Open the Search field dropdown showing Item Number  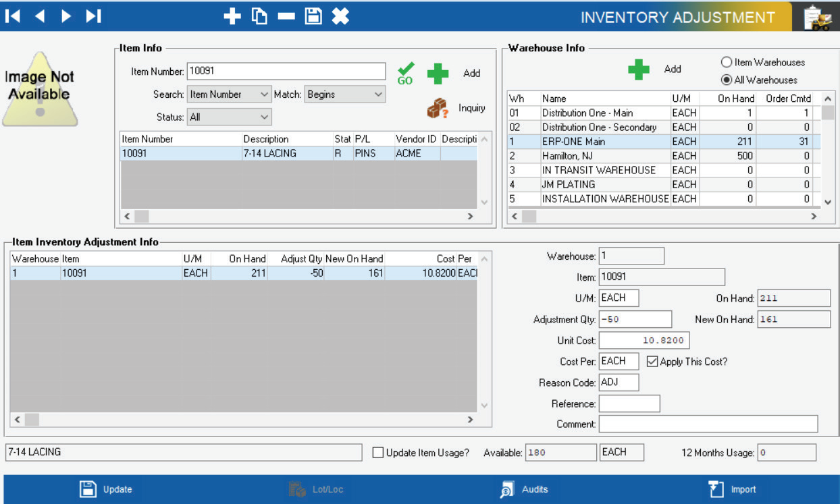pyautogui.click(x=228, y=94)
